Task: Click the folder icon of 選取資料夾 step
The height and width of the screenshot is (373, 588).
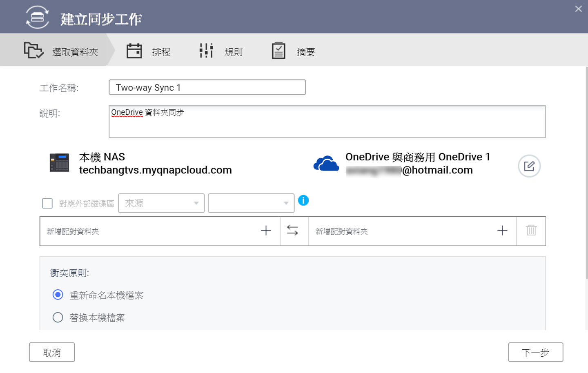Action: pos(33,51)
